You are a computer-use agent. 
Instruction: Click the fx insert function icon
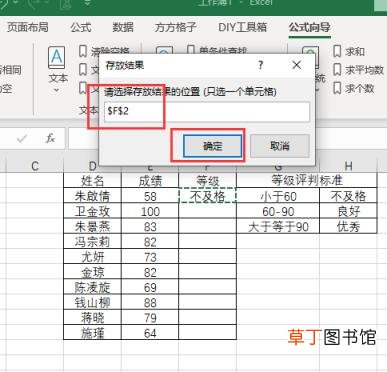pos(50,138)
